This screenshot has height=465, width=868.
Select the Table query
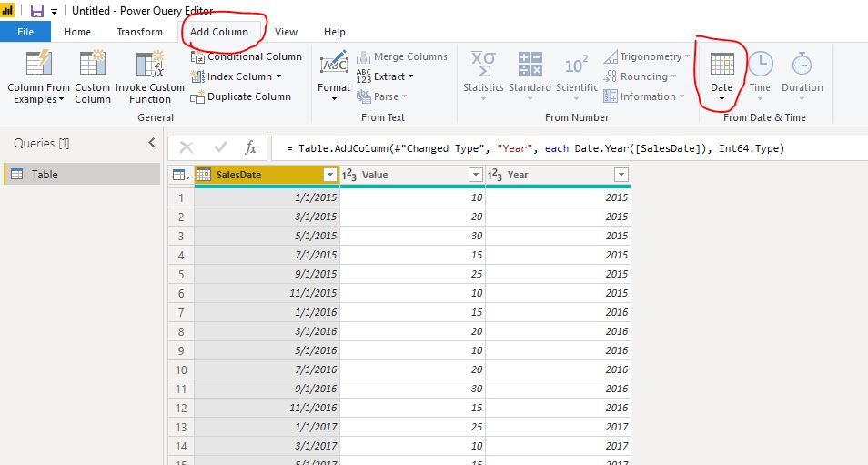pyautogui.click(x=82, y=175)
